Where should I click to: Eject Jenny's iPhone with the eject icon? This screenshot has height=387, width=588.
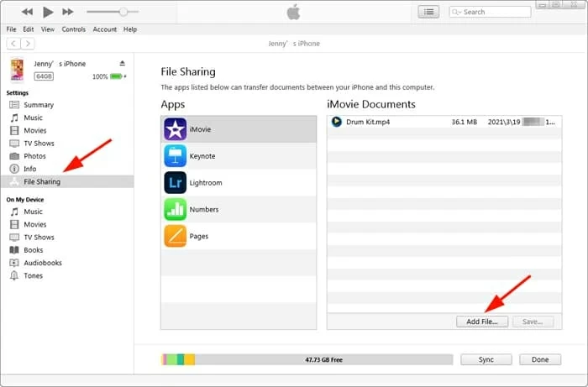pyautogui.click(x=123, y=63)
